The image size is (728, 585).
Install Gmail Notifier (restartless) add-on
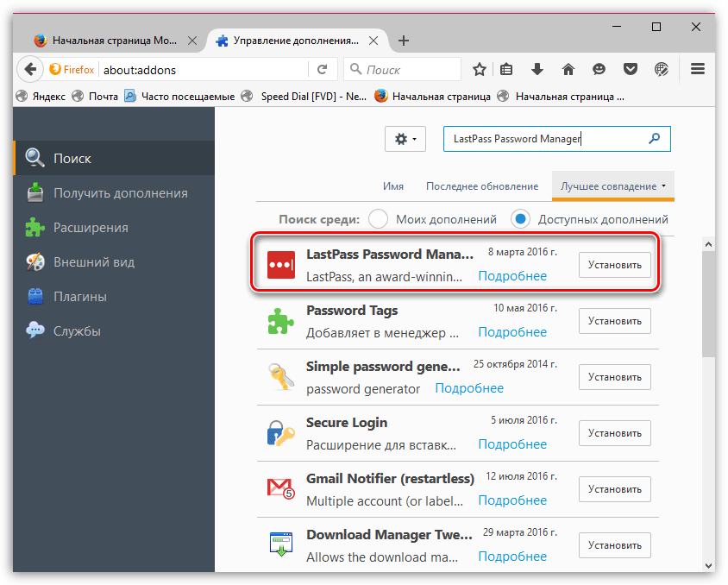tap(615, 489)
